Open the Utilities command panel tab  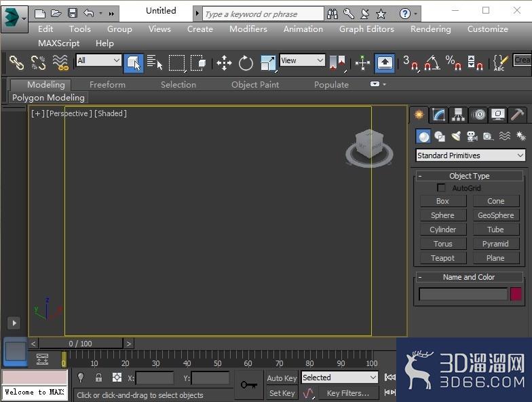[x=517, y=114]
